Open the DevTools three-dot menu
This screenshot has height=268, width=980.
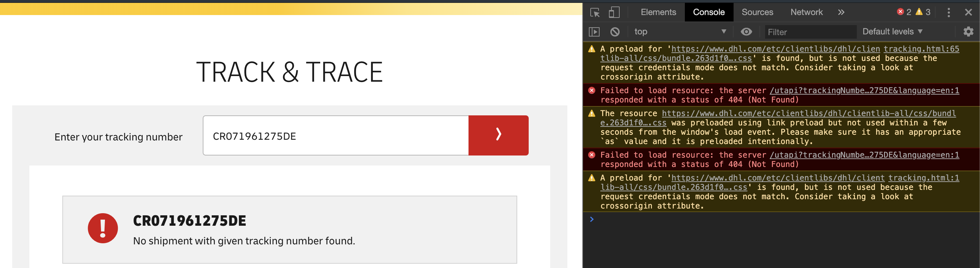pyautogui.click(x=948, y=13)
